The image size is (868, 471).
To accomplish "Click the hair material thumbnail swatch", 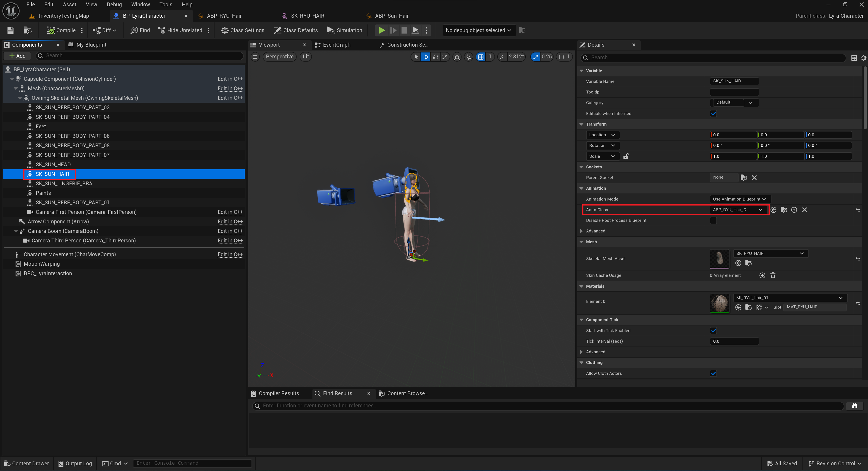I will click(x=719, y=303).
